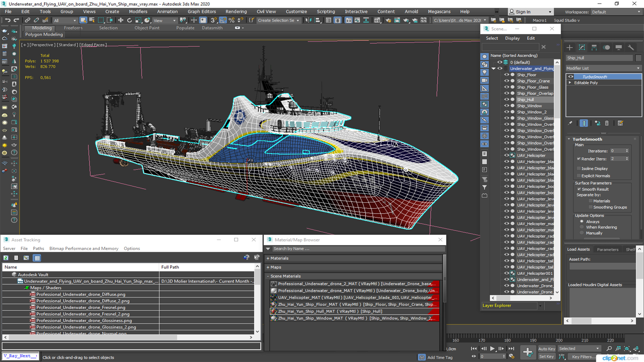Click the Auto Key button
Screen dimensions: 644x362
(547, 349)
